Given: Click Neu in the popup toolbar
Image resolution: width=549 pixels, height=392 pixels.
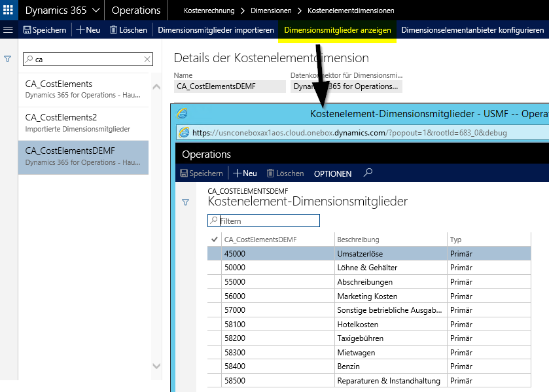Looking at the screenshot, I should tap(245, 173).
